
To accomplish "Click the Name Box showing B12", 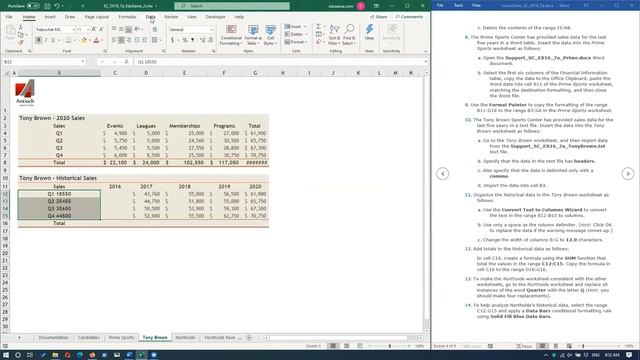I will (41, 62).
